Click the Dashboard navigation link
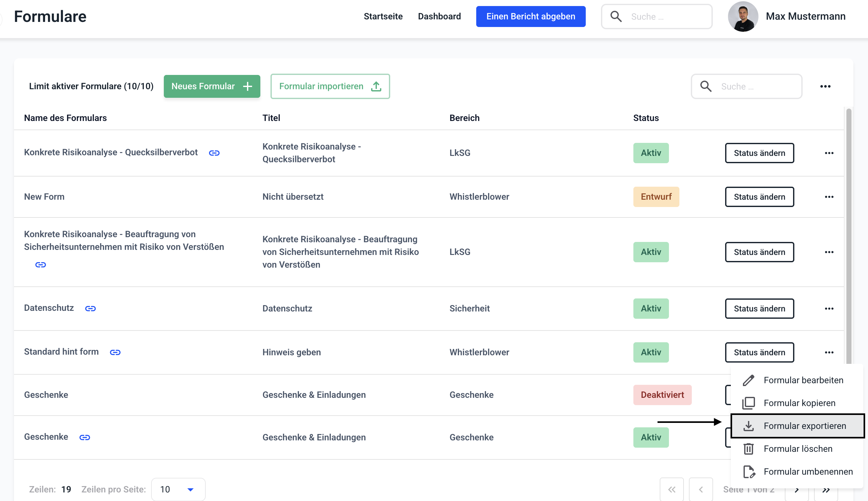Screen dimensions: 868x501 439,17
